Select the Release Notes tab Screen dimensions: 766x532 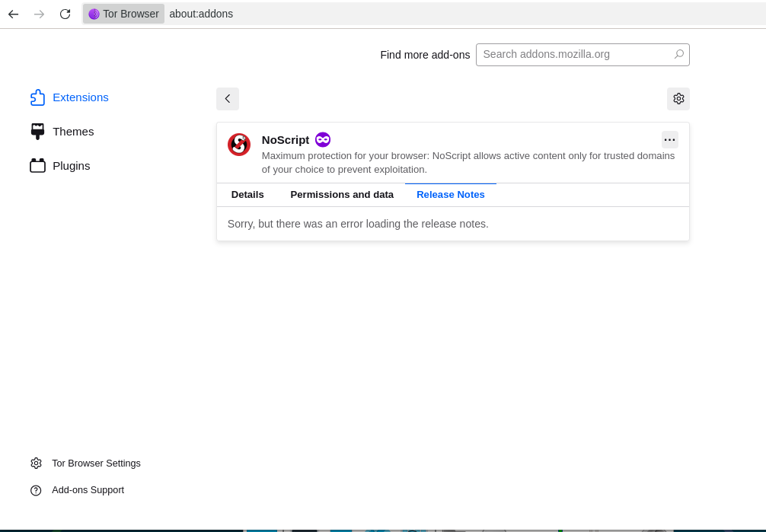coord(451,194)
